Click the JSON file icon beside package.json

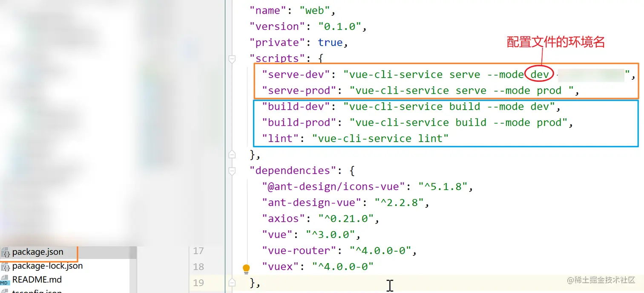pos(6,253)
